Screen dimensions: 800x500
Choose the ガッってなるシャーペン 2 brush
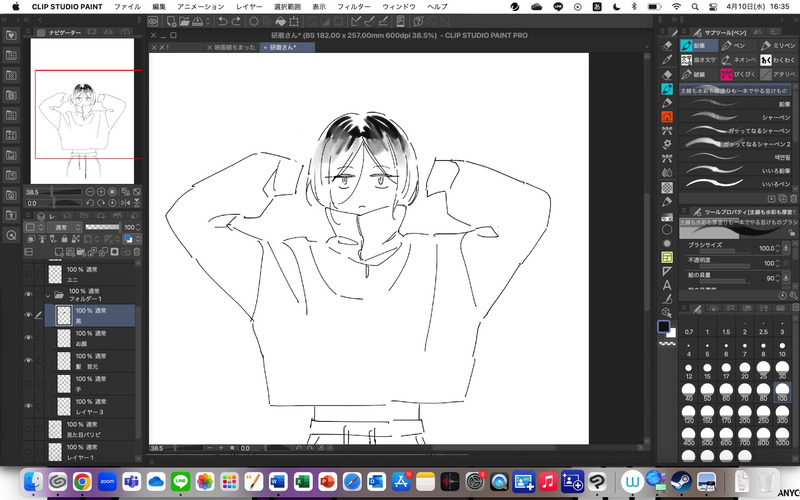tap(736, 144)
